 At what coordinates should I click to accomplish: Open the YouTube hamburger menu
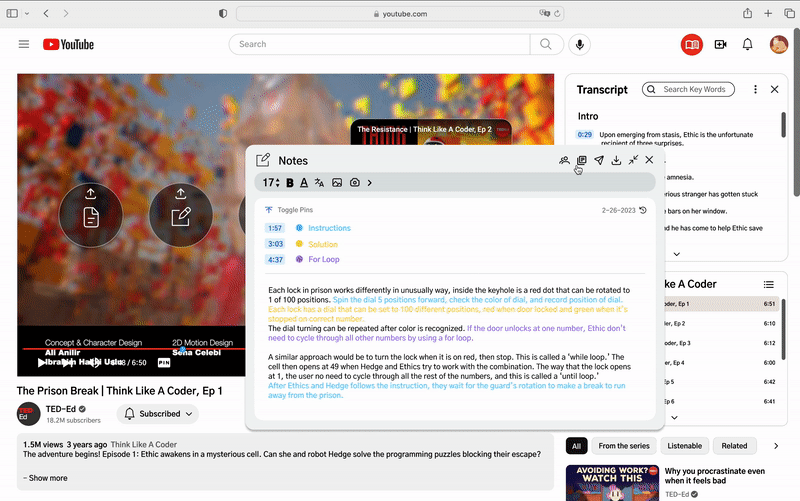click(x=24, y=44)
